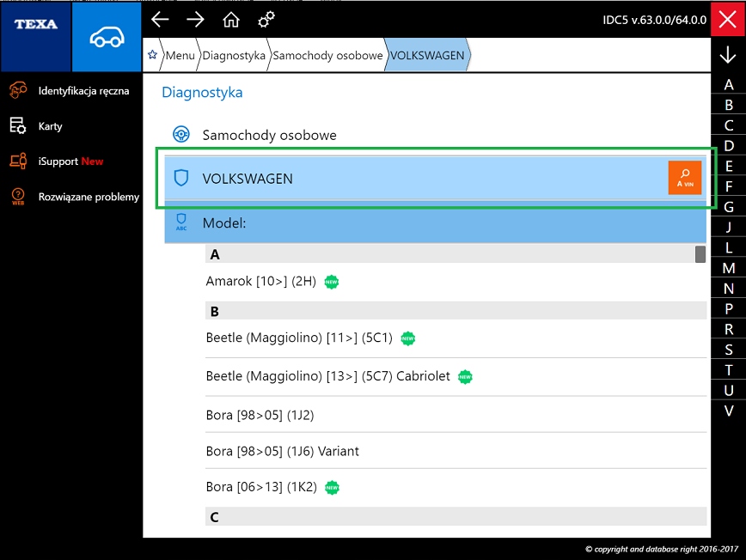
Task: Go to the home screen icon
Action: pyautogui.click(x=231, y=19)
